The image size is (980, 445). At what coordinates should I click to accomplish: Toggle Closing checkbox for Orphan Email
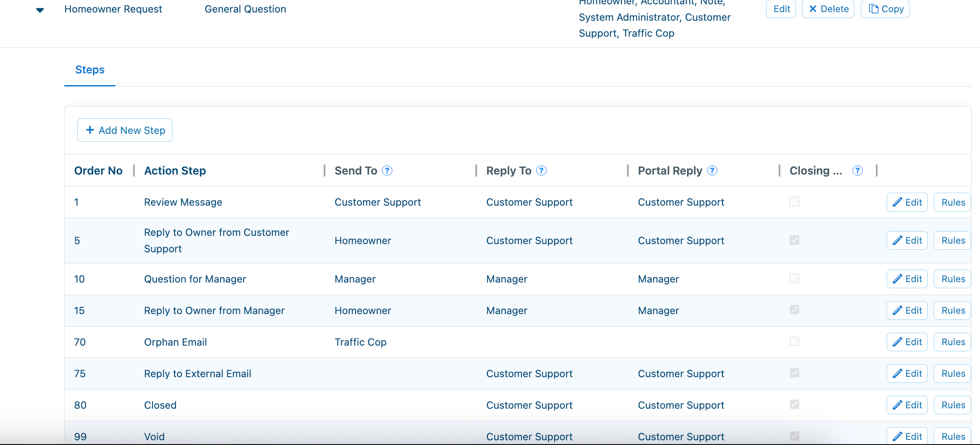[x=794, y=342]
